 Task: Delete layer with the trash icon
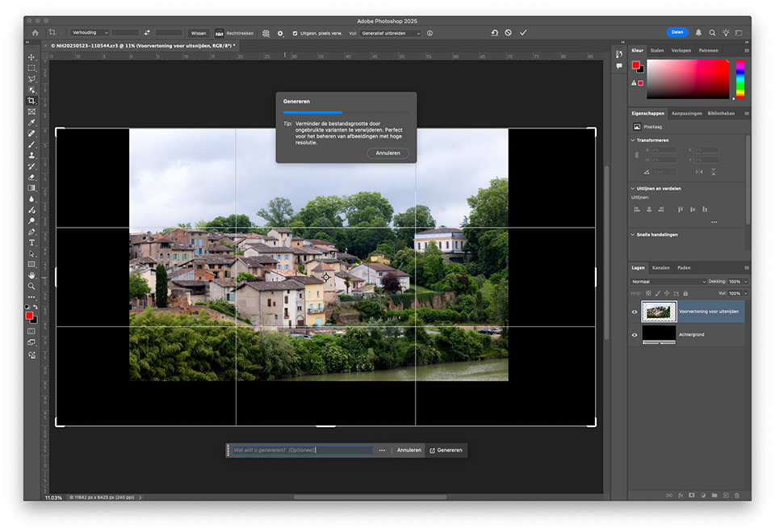(737, 496)
